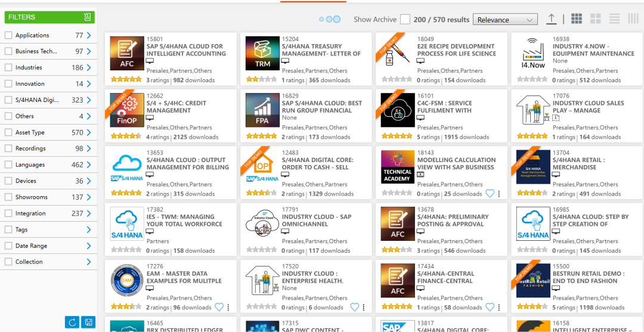Click the FILTERS header bar

[49, 17]
